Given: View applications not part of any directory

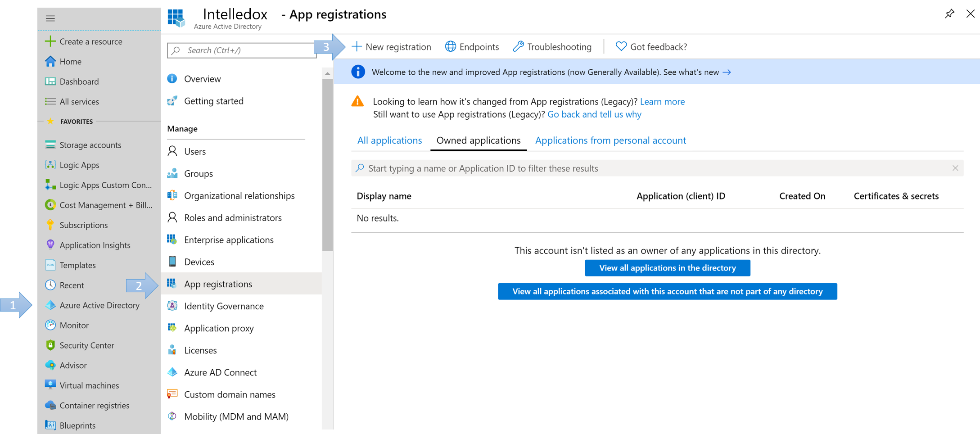Looking at the screenshot, I should [x=667, y=291].
